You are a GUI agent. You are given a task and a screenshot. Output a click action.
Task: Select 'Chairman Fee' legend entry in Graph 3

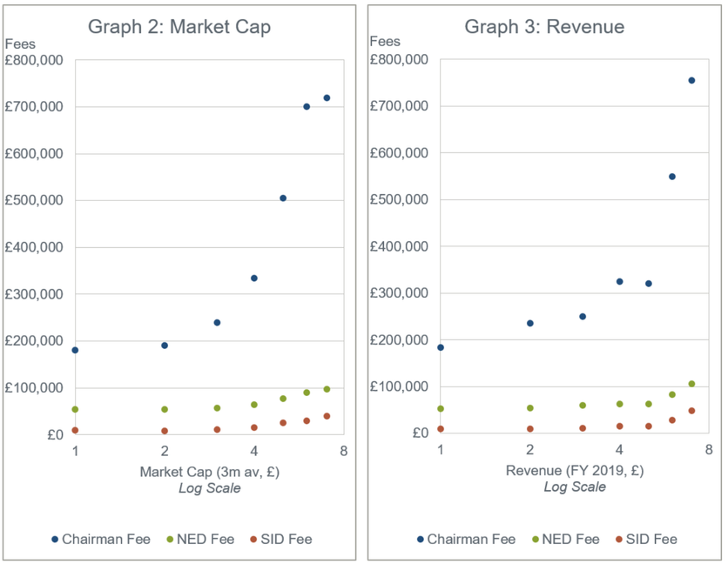(x=466, y=540)
